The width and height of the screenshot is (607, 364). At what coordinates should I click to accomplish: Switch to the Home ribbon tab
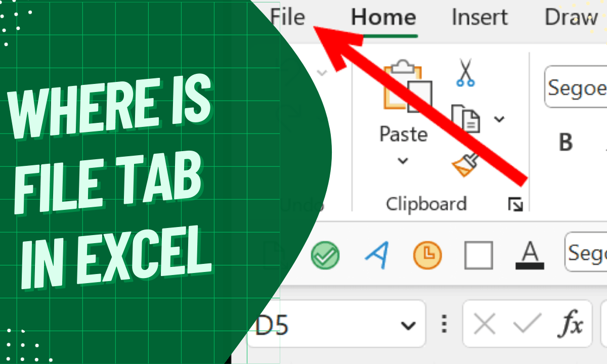point(383,18)
